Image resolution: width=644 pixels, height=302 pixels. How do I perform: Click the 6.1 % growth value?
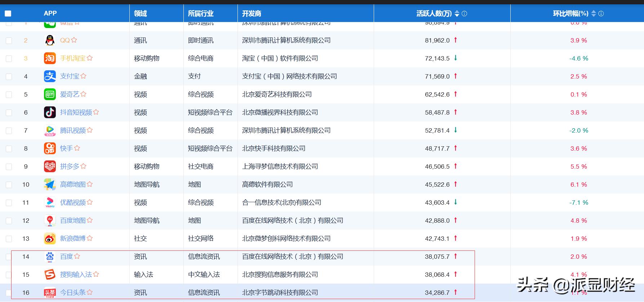(x=579, y=185)
